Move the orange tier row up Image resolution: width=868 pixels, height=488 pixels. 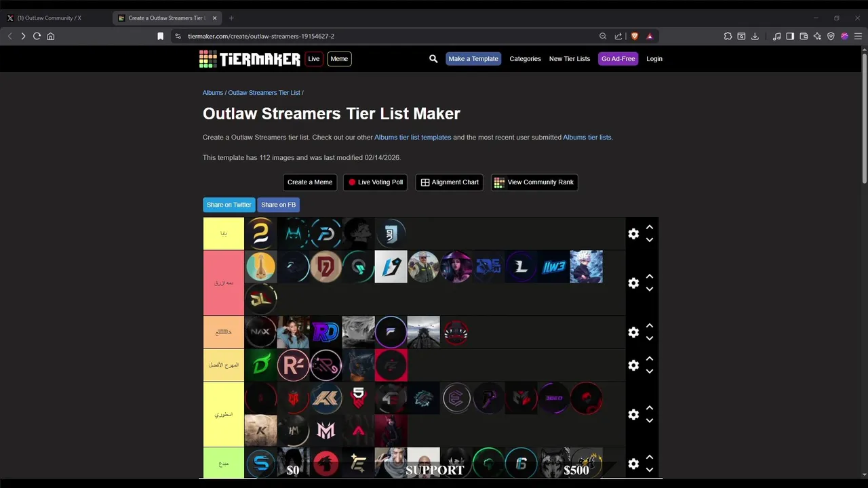point(650,325)
